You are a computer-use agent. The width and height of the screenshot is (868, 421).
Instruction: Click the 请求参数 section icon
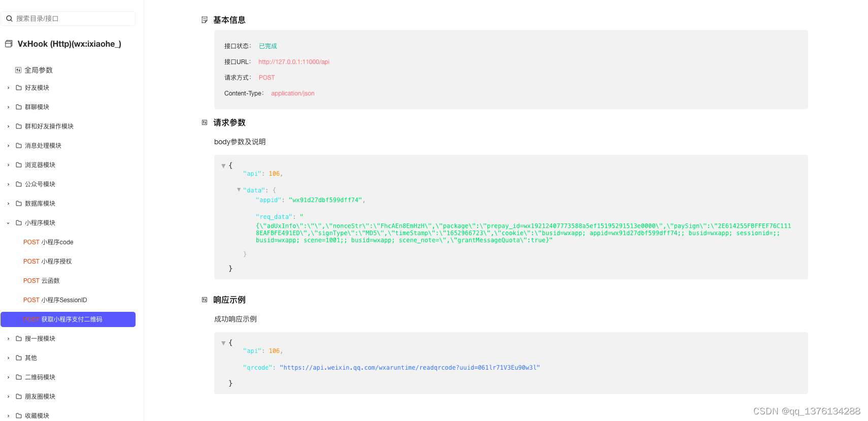click(205, 122)
